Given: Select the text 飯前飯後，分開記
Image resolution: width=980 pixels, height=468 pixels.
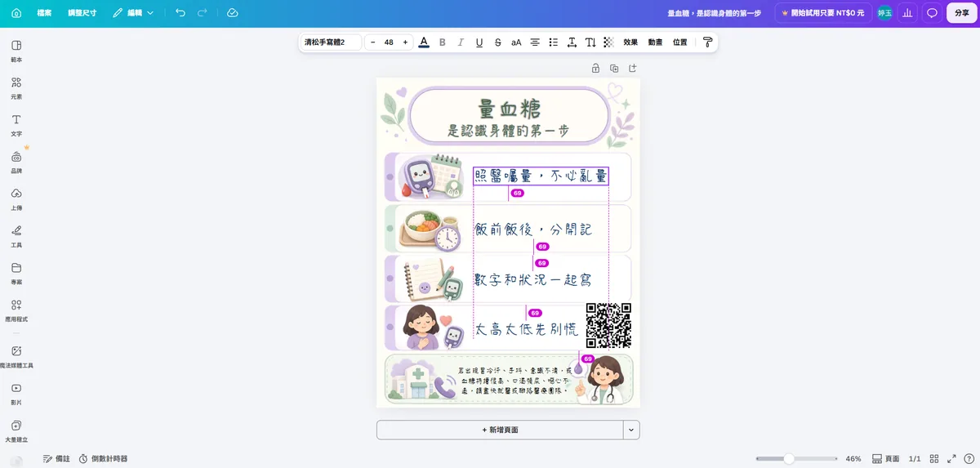Looking at the screenshot, I should coord(533,230).
